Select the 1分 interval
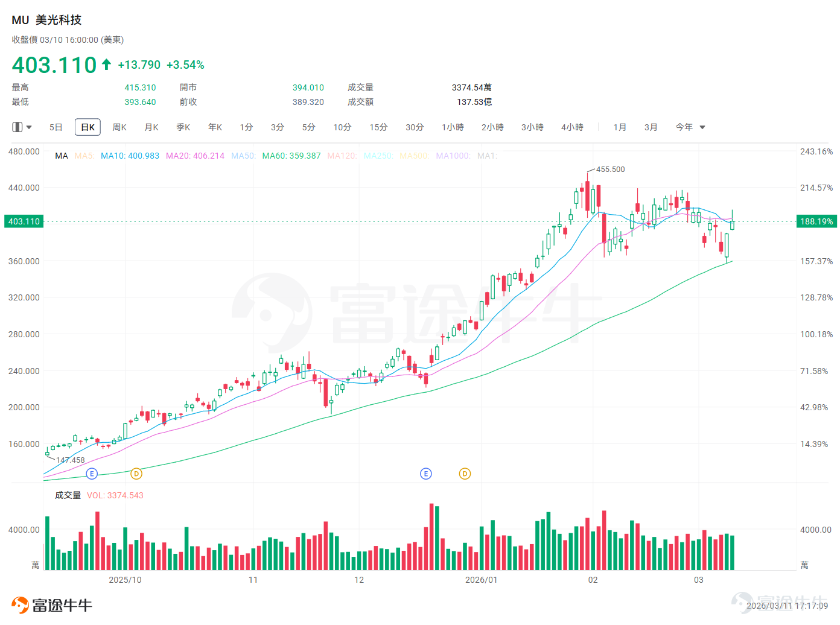840x625 pixels. 246,127
